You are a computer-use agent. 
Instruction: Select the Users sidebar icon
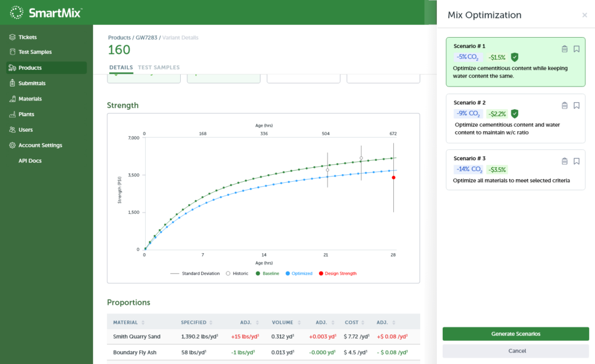coord(12,129)
